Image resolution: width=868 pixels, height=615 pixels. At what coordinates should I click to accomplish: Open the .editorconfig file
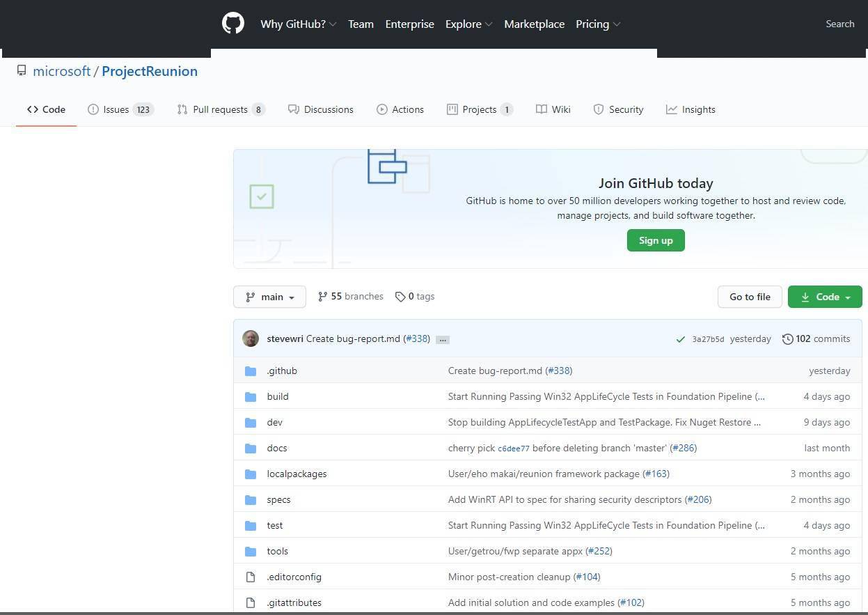[294, 577]
